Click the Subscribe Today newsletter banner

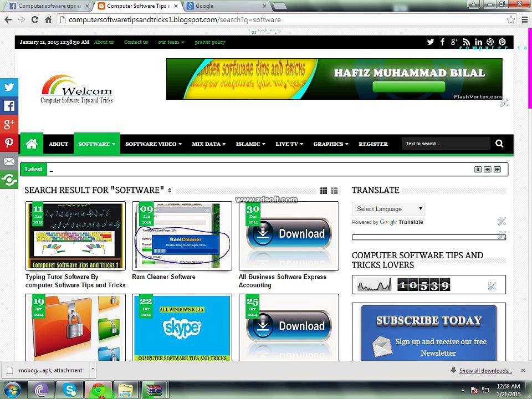pyautogui.click(x=429, y=332)
